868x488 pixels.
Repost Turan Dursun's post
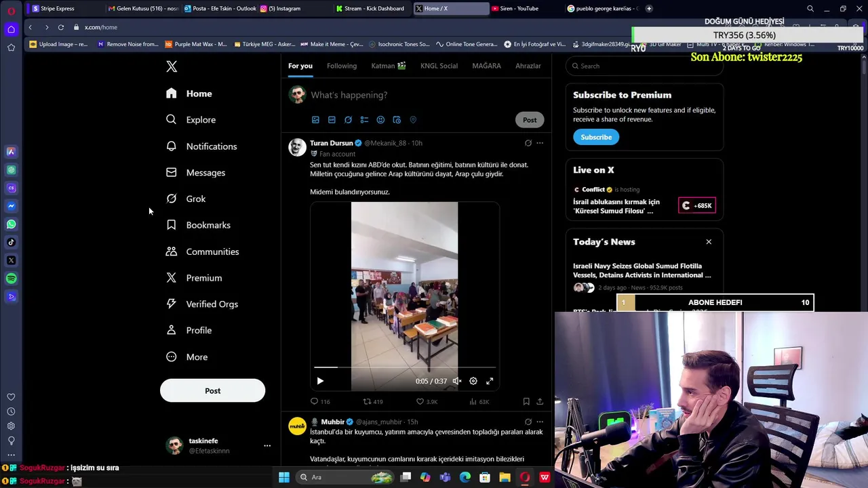coord(373,402)
